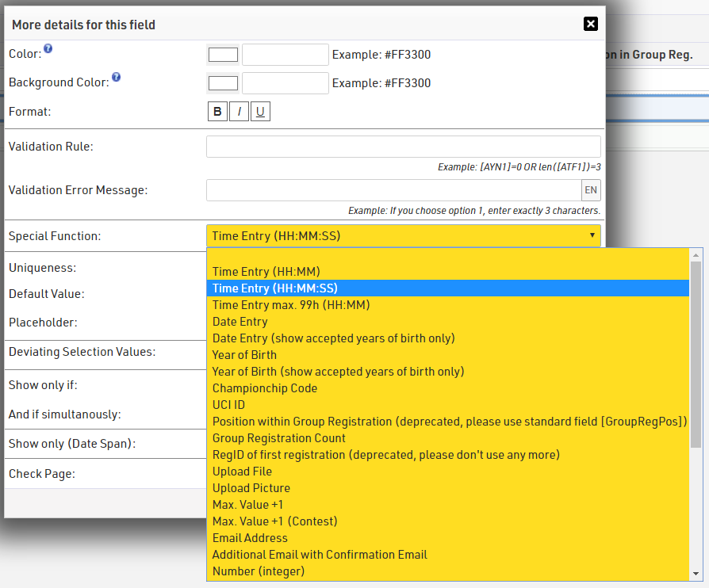
Task: Select the Year of Birth option
Action: 244,355
